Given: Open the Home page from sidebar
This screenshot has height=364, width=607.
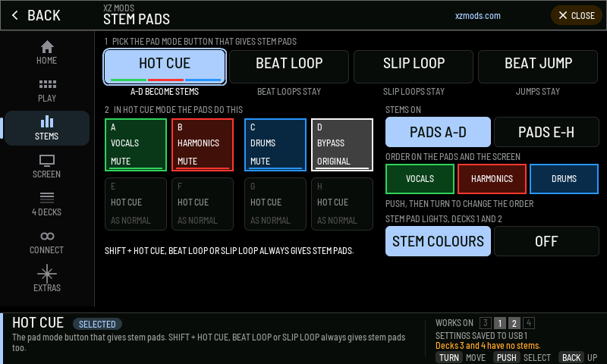Looking at the screenshot, I should 47,52.
